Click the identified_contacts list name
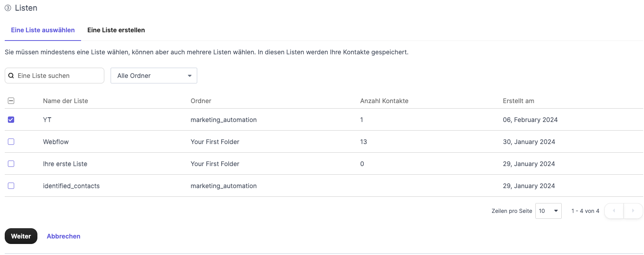The image size is (644, 255). click(71, 186)
